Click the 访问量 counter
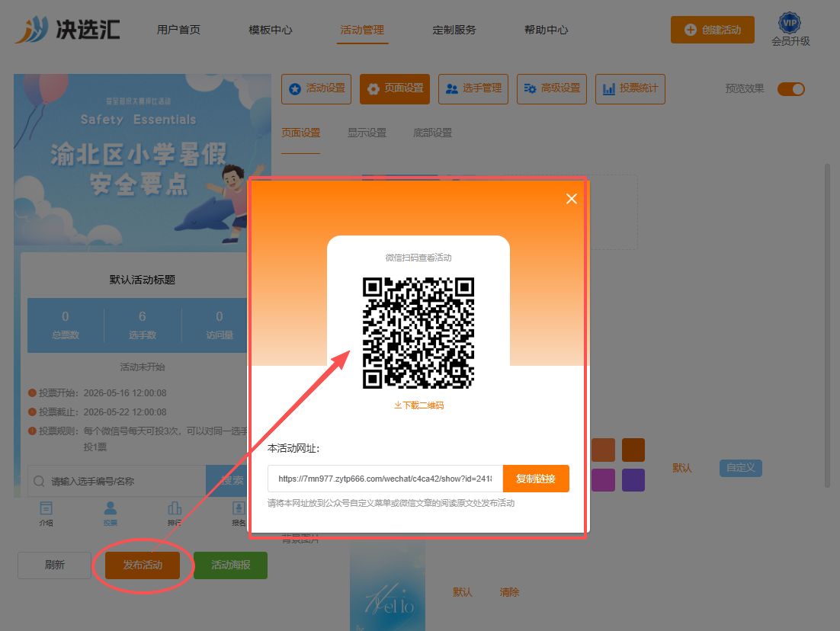Screen dimensions: 840x631 tap(219, 325)
